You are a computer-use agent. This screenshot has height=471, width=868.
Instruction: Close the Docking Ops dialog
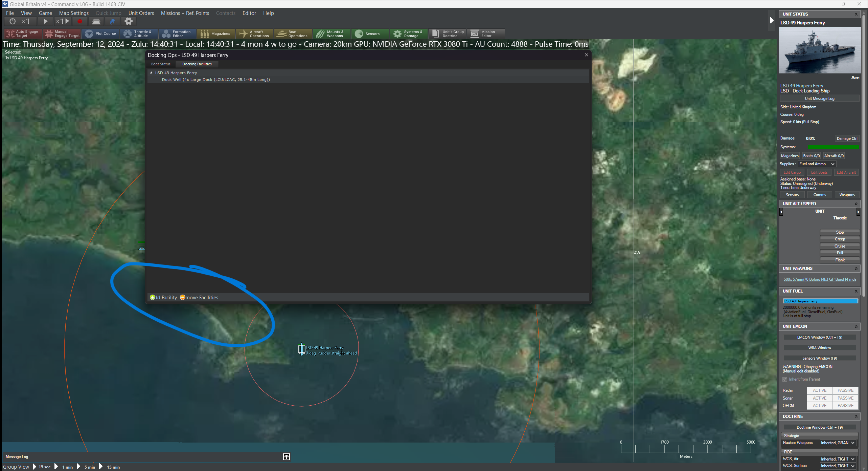pyautogui.click(x=587, y=55)
